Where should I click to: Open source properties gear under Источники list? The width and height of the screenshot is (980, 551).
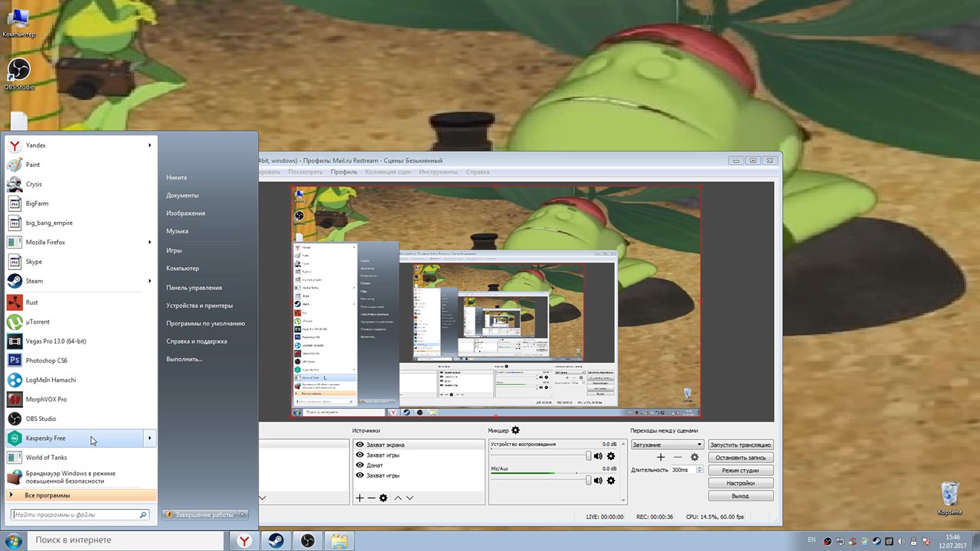click(x=384, y=498)
